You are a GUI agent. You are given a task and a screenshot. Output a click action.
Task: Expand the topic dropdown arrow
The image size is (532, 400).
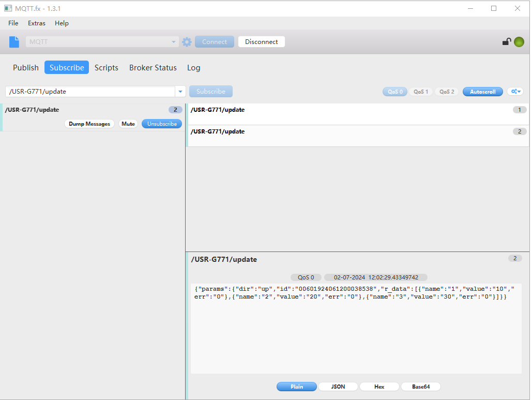point(180,92)
